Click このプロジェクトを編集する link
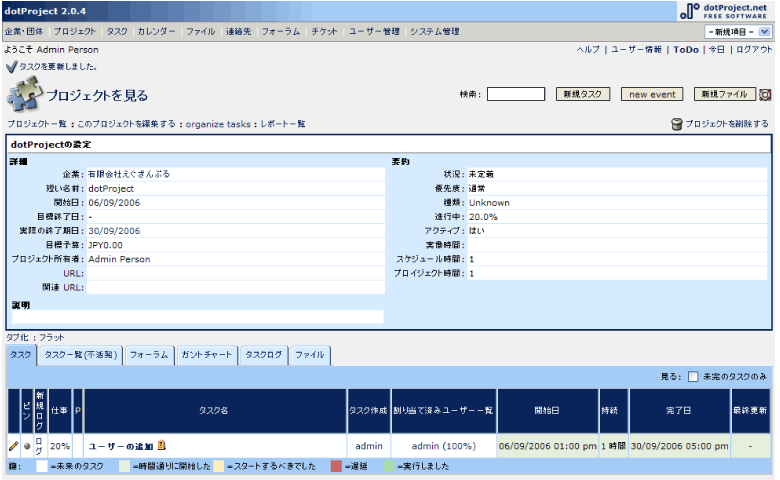Screen dimensions: 780x480 [126, 124]
